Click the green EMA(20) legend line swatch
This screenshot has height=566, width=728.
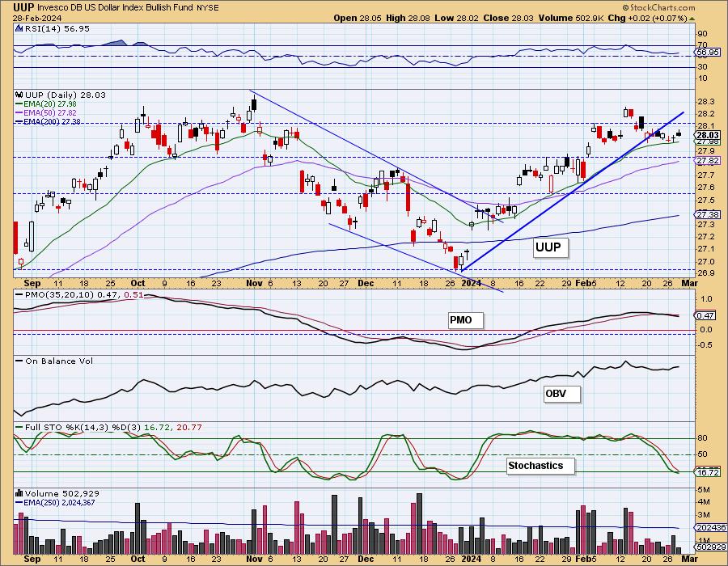coord(19,104)
